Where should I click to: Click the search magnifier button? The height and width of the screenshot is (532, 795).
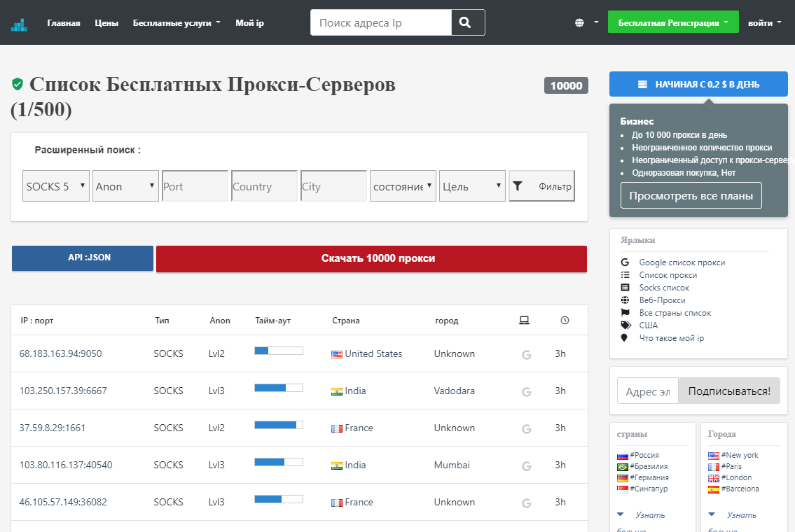click(x=467, y=22)
